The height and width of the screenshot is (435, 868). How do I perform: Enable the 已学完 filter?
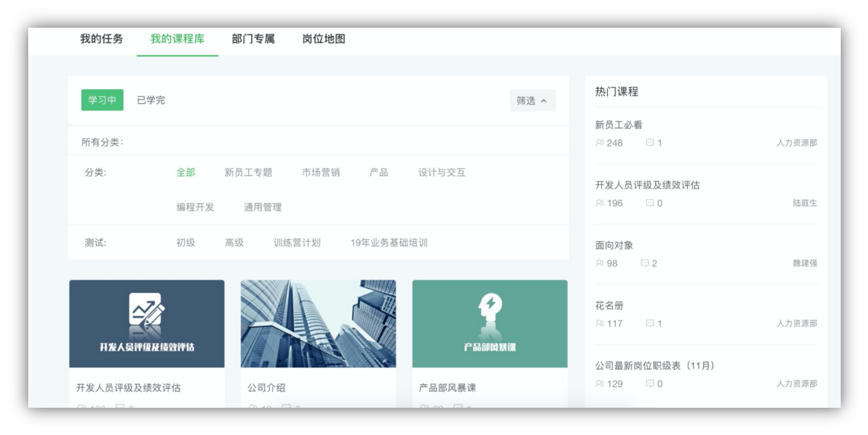(148, 100)
